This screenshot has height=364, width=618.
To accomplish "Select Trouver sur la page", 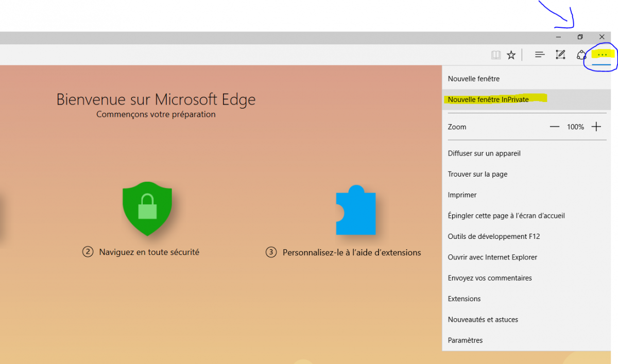I will [477, 174].
